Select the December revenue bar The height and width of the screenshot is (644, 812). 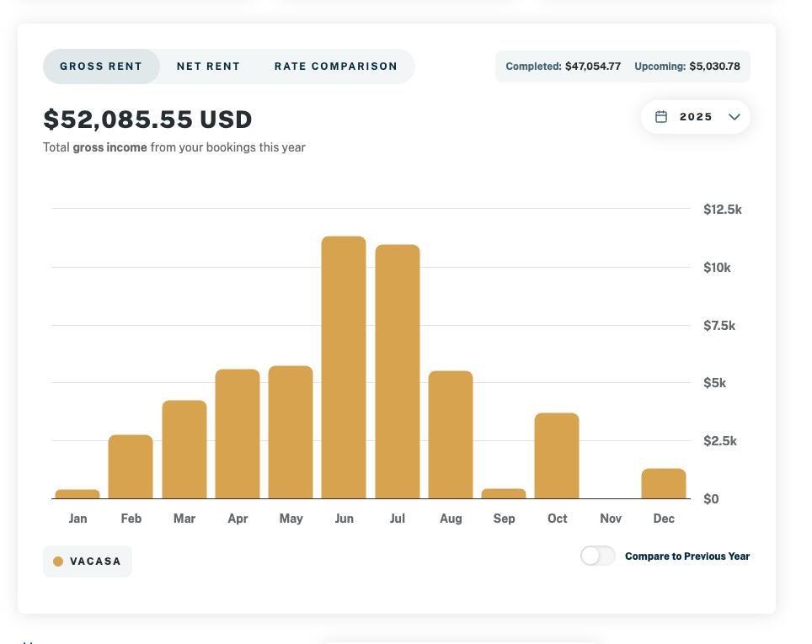pyautogui.click(x=664, y=484)
